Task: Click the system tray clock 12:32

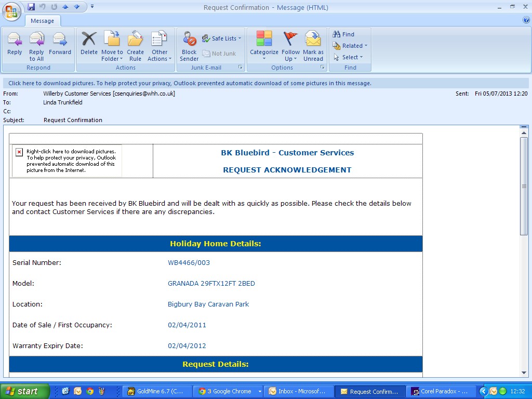Action: coord(517,391)
